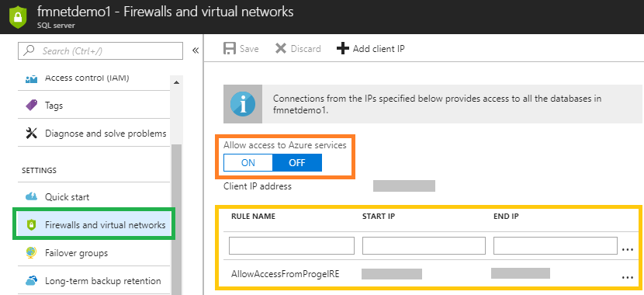Click the sidebar scroll up arrow

[x=177, y=82]
